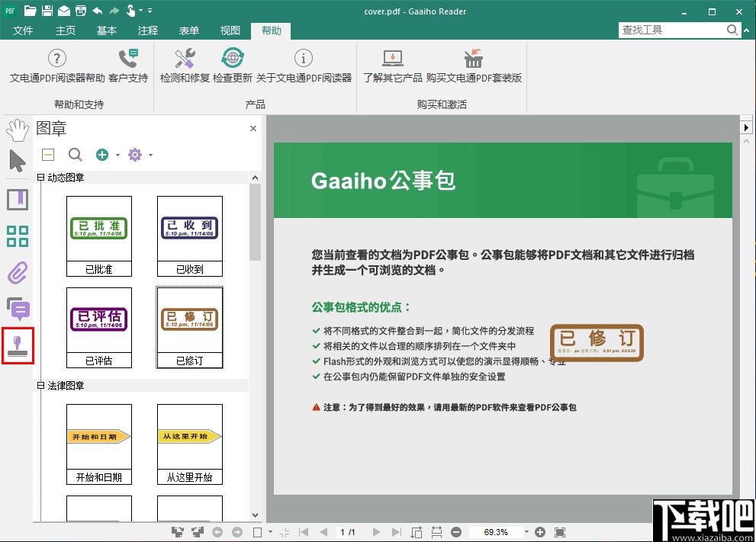
Task: Close the 图章 panel
Action: (253, 128)
